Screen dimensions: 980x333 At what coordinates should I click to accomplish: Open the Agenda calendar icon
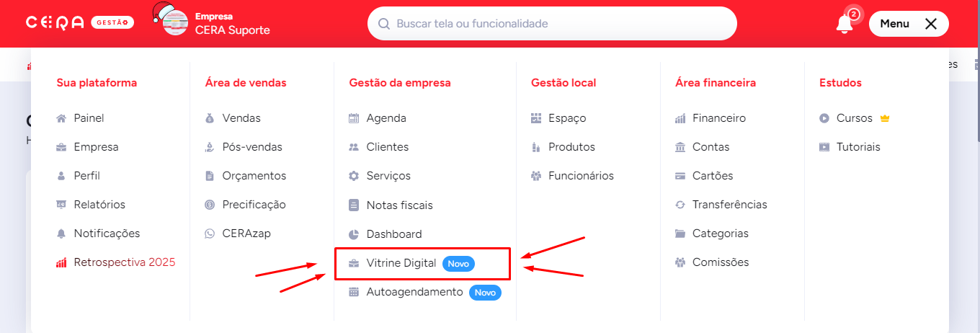[354, 118]
